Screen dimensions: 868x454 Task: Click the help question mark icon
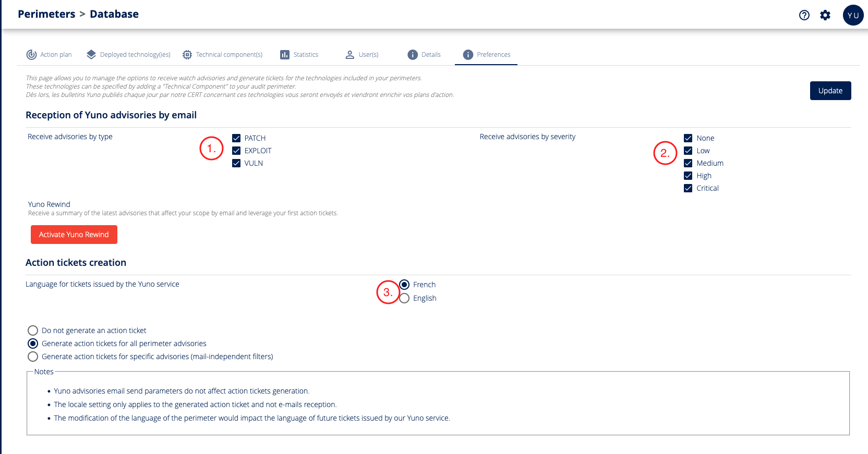pos(804,15)
